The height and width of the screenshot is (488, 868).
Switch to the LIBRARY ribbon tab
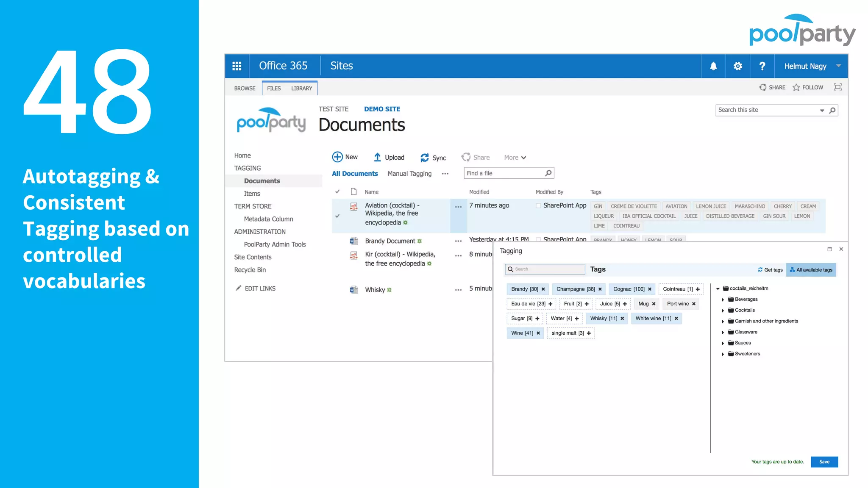pos(301,88)
